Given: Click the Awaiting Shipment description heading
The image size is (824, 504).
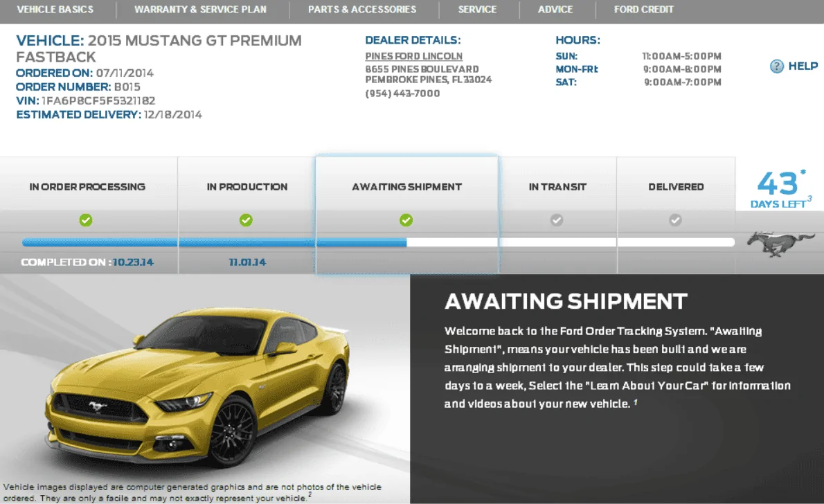Looking at the screenshot, I should [566, 301].
